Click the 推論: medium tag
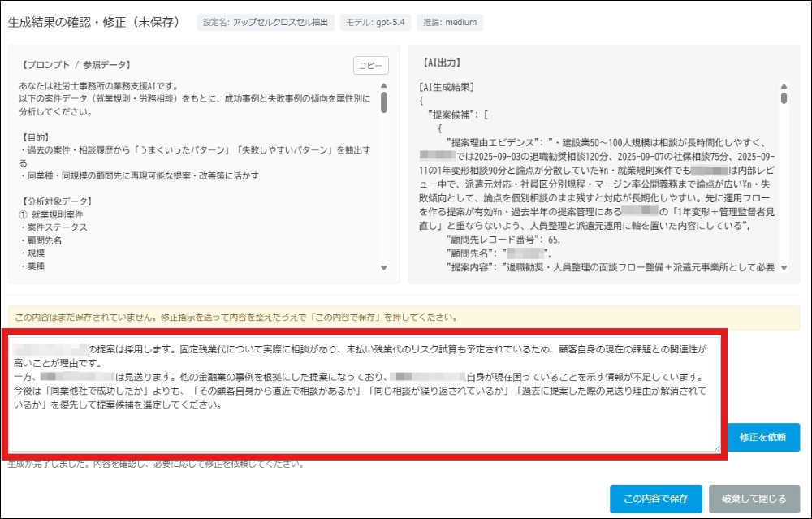This screenshot has height=519, width=812. tap(450, 23)
